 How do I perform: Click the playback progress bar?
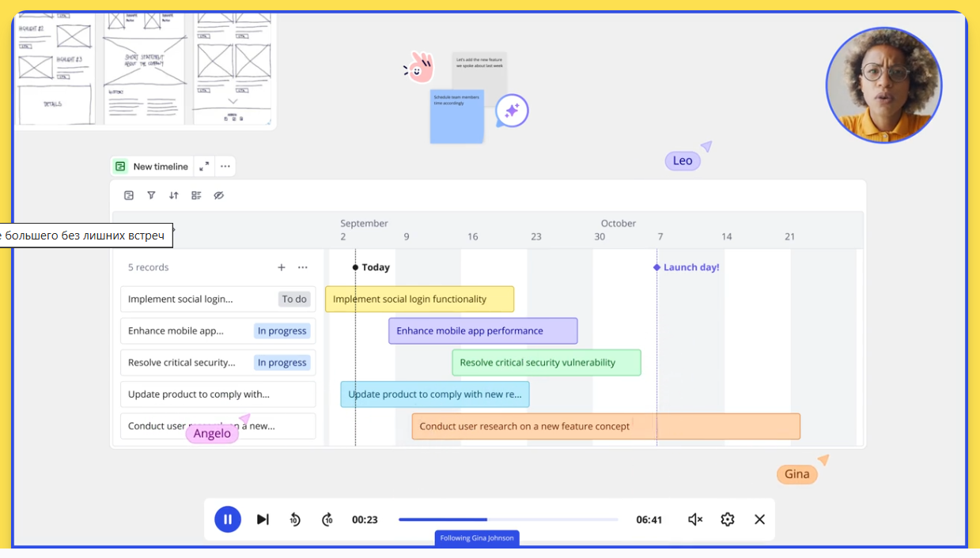[508, 519]
